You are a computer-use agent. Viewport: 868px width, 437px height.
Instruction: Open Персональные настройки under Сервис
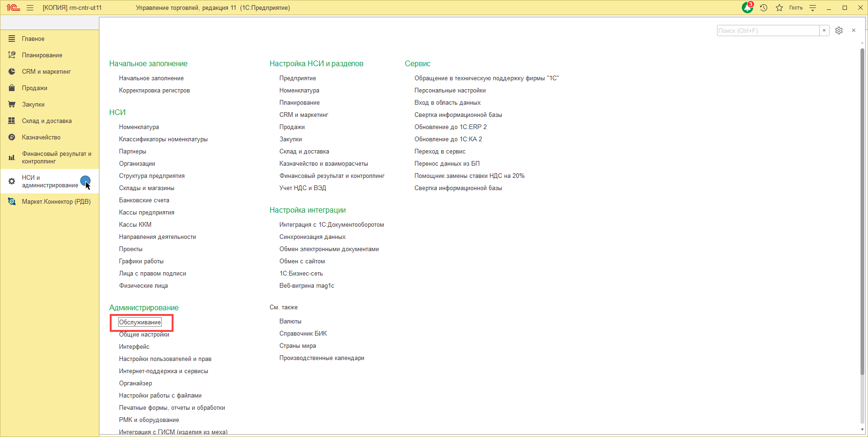(x=450, y=91)
